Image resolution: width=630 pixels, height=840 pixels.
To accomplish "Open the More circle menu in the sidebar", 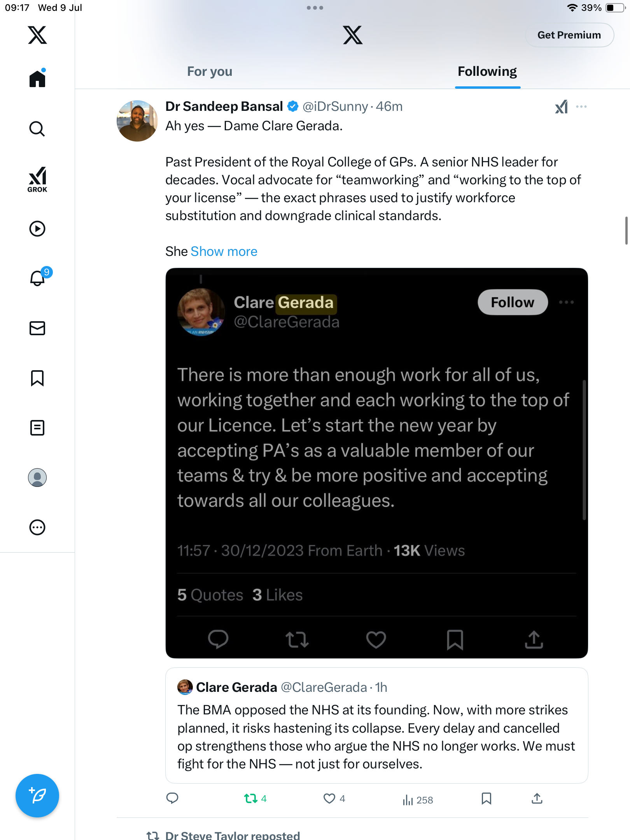I will 37,527.
